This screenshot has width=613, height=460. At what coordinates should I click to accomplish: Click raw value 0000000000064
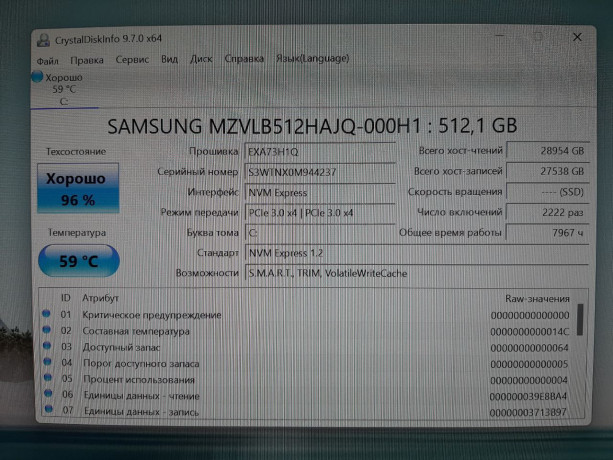pyautogui.click(x=529, y=348)
